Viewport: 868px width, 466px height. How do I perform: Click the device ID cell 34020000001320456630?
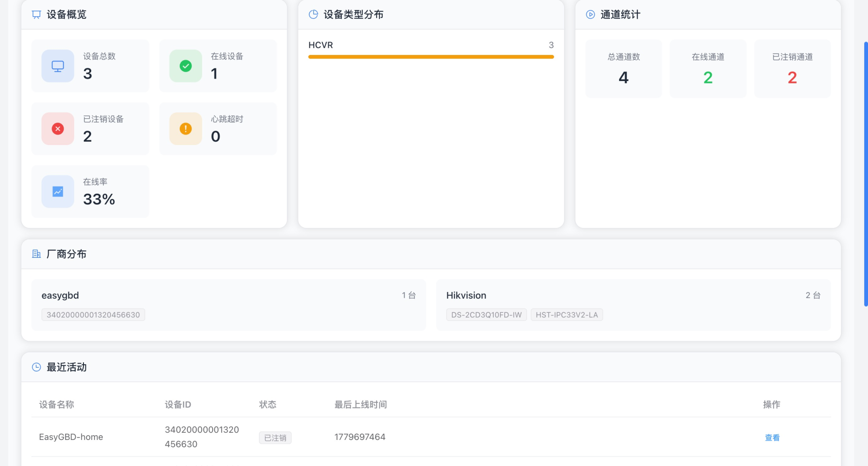202,437
